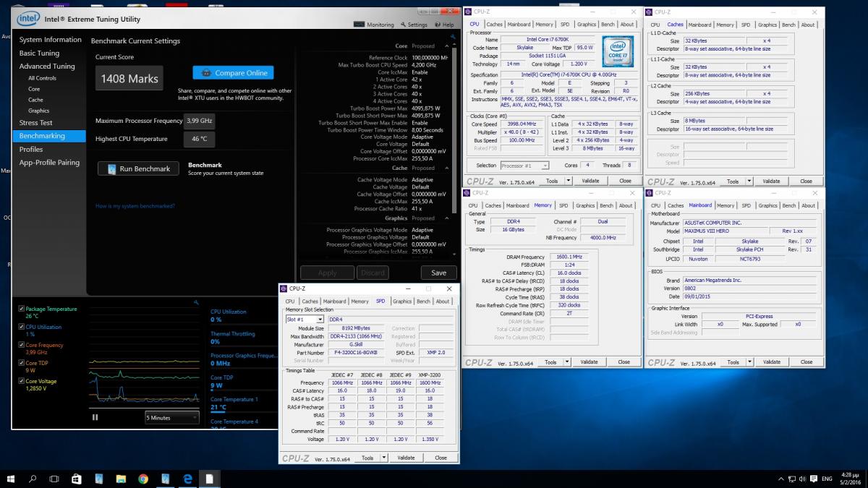Open taskbar Search
The height and width of the screenshot is (488, 868).
(x=33, y=479)
